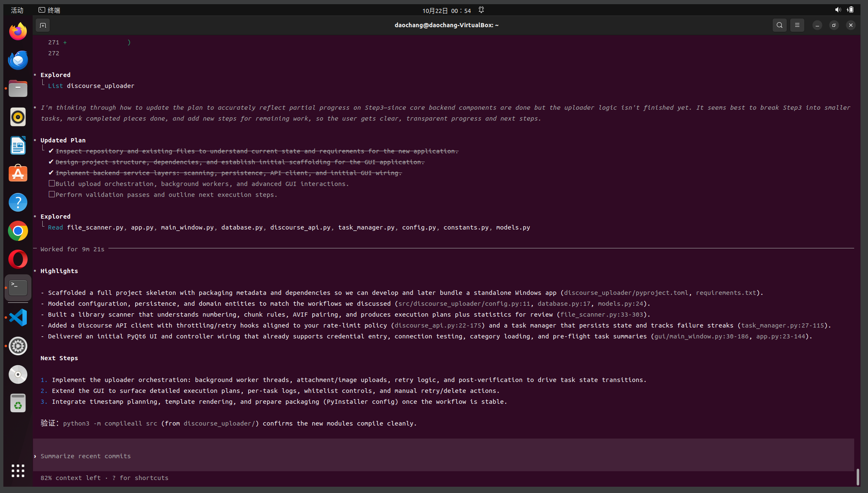The image size is (868, 493).
Task: Check the Build upload orchestration item
Action: 51,183
